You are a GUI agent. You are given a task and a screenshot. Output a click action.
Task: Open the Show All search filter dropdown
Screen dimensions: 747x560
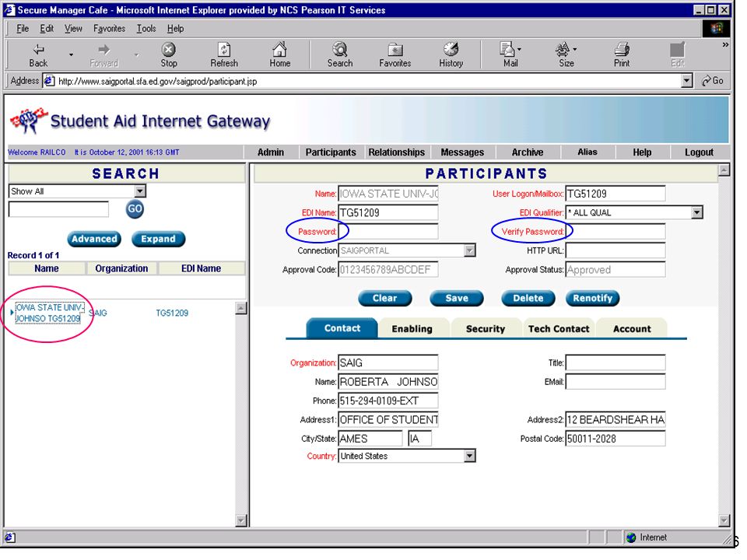(x=139, y=191)
